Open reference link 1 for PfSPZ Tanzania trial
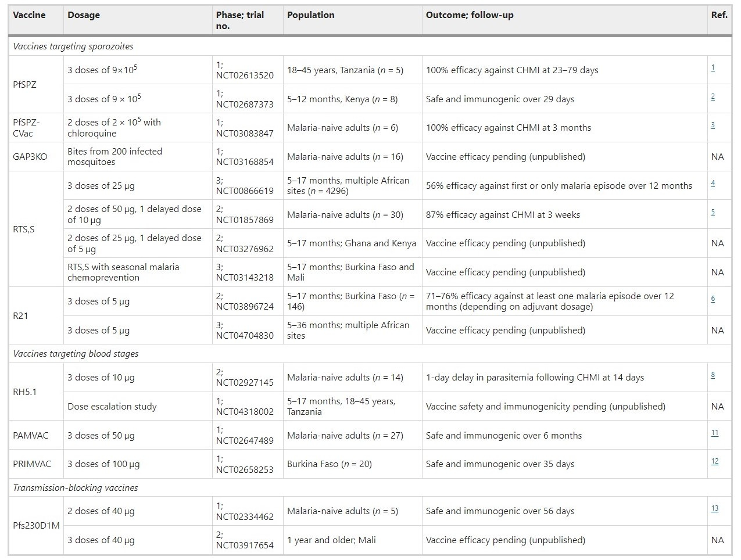The width and height of the screenshot is (741, 560). 713,67
